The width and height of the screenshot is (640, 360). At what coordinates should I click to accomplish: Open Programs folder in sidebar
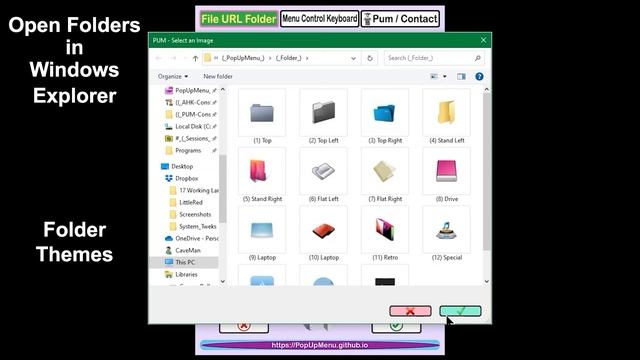click(190, 151)
